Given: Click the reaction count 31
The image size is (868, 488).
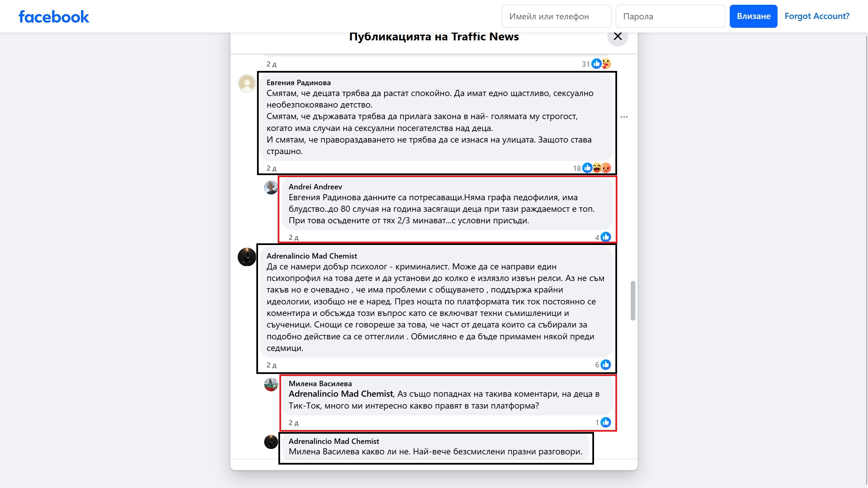Looking at the screenshot, I should pyautogui.click(x=586, y=64).
